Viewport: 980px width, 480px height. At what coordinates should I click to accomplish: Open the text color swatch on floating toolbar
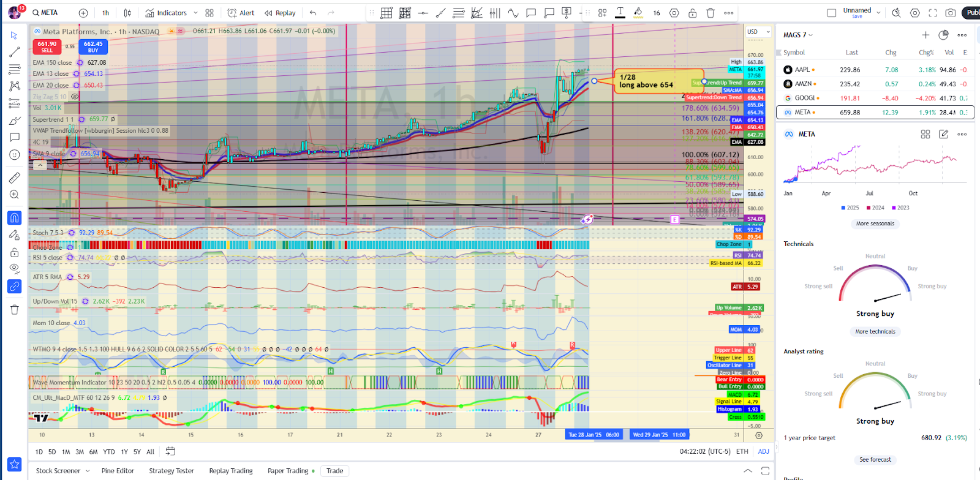click(620, 13)
